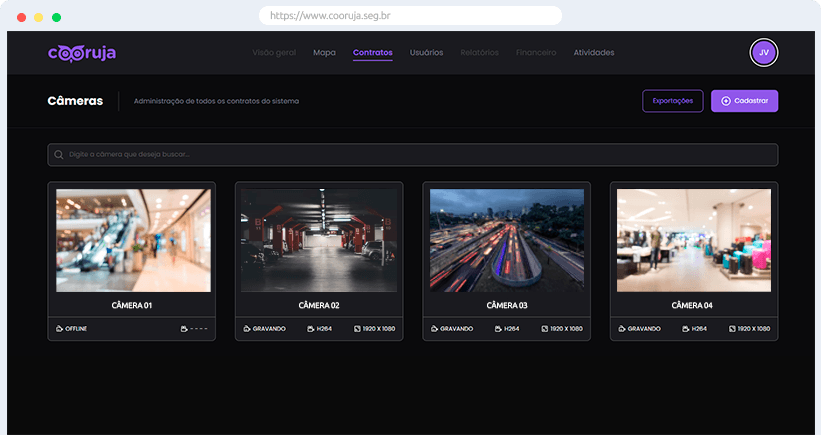Switch to the Atividades tab

pos(594,53)
